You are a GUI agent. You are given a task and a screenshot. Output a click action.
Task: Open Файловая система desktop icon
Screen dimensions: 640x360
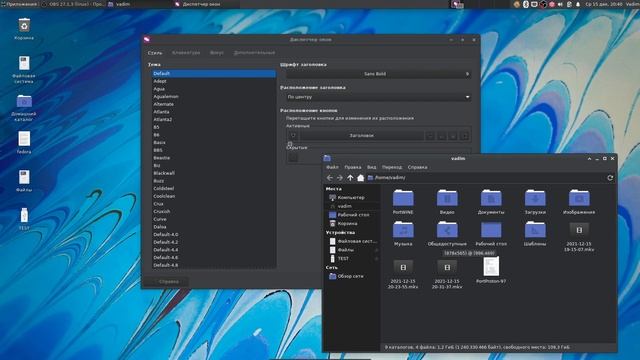24,70
